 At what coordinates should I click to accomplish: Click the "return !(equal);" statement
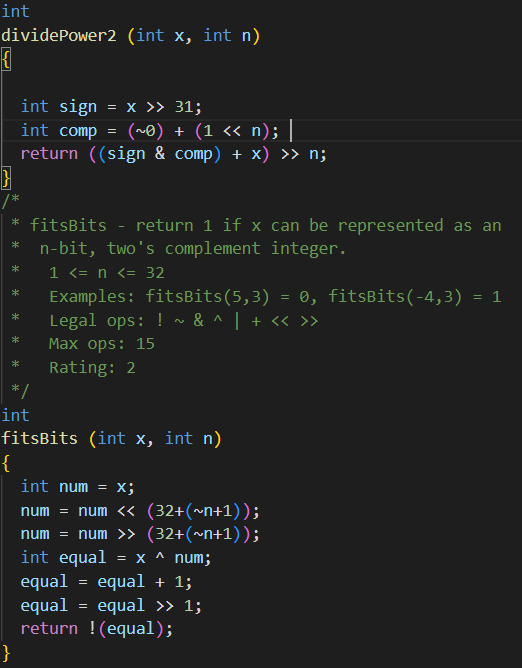pos(97,629)
